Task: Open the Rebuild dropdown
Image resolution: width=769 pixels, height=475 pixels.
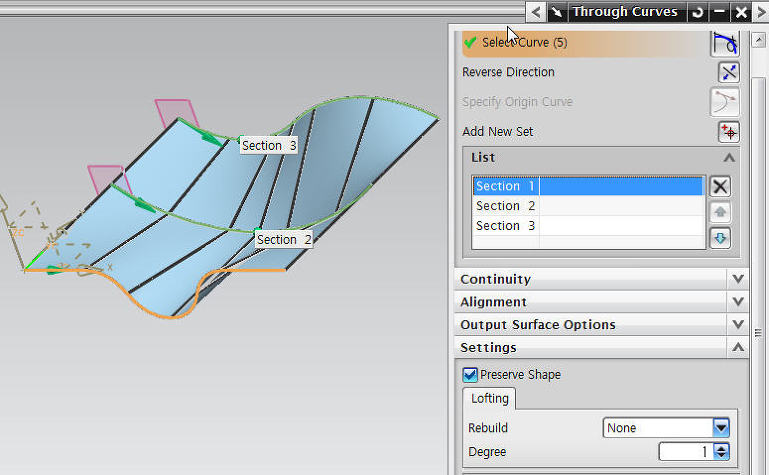Action: pos(720,428)
